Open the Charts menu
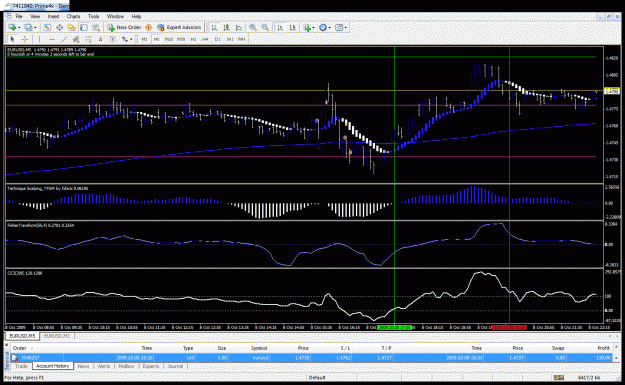The width and height of the screenshot is (625, 385). [73, 16]
